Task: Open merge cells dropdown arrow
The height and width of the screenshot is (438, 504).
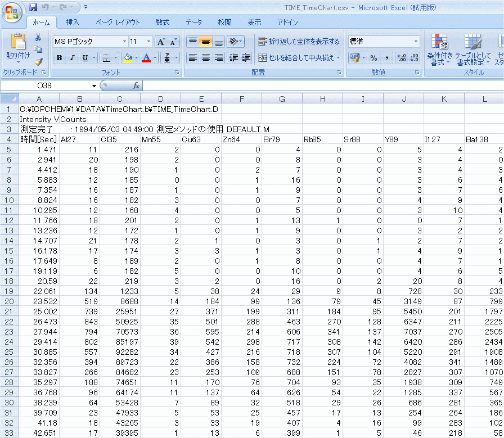Action: pyautogui.click(x=338, y=58)
